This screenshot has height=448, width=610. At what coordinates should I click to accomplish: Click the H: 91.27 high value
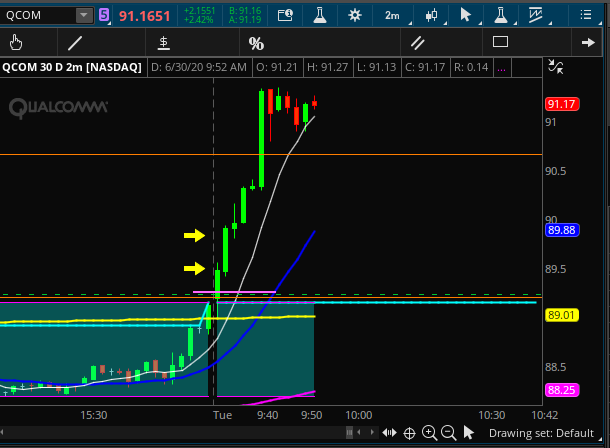327,68
